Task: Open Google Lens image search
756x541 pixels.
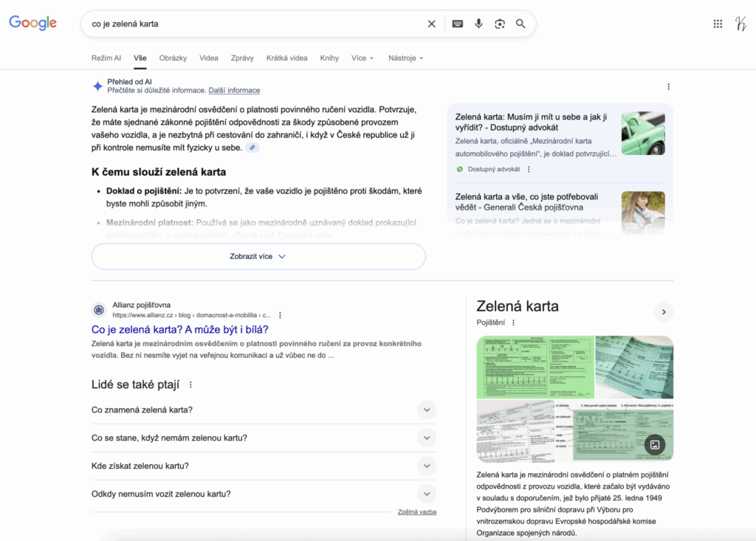Action: (500, 24)
